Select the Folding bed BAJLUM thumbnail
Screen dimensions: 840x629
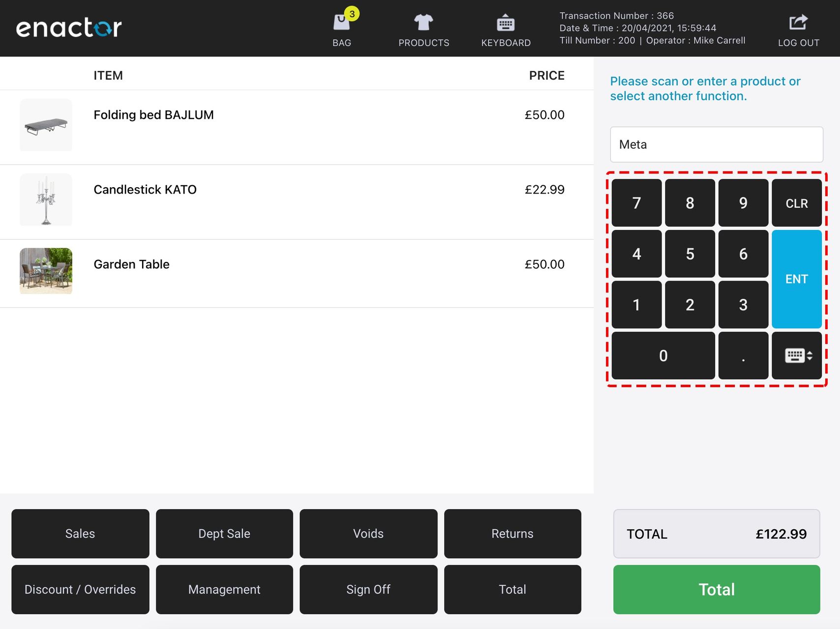pyautogui.click(x=46, y=125)
